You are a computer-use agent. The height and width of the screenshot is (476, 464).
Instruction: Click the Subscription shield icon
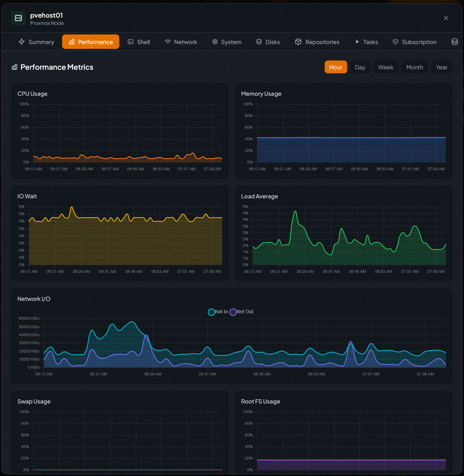pos(396,42)
